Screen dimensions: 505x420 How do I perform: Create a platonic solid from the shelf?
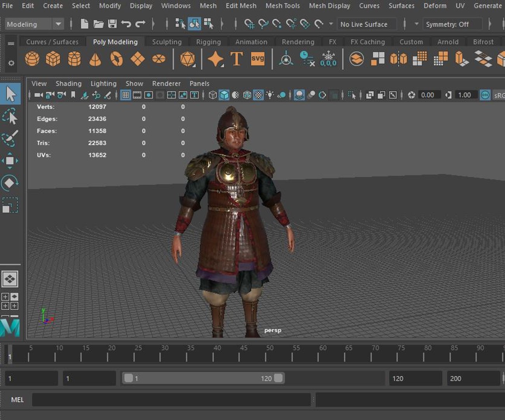pos(188,59)
